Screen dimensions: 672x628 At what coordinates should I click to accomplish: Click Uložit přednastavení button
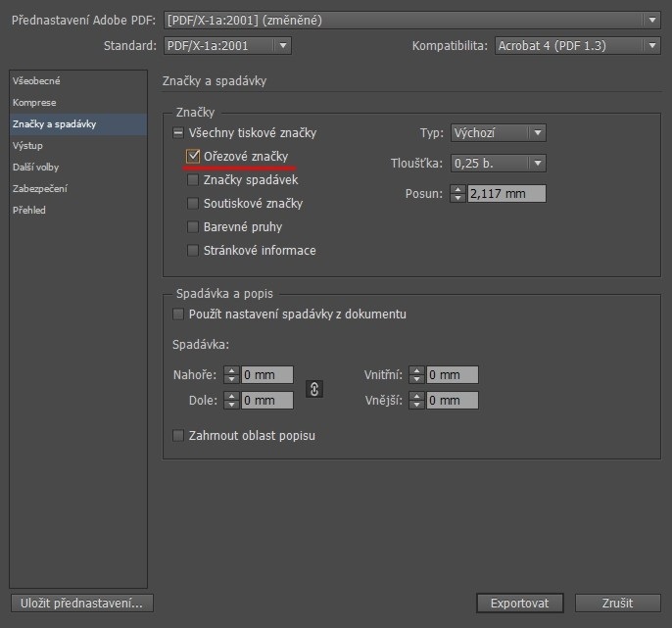pyautogui.click(x=82, y=604)
